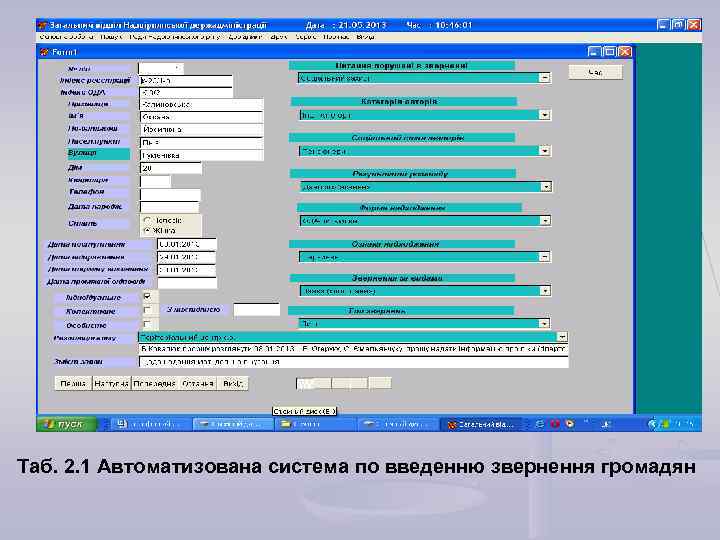Click the 'По-батькові' patronymic field
The image size is (720, 540).
click(202, 129)
